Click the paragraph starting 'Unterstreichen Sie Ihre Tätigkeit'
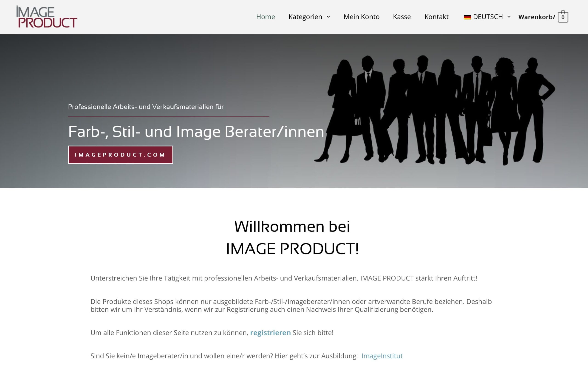The width and height of the screenshot is (588, 373). 284,278
